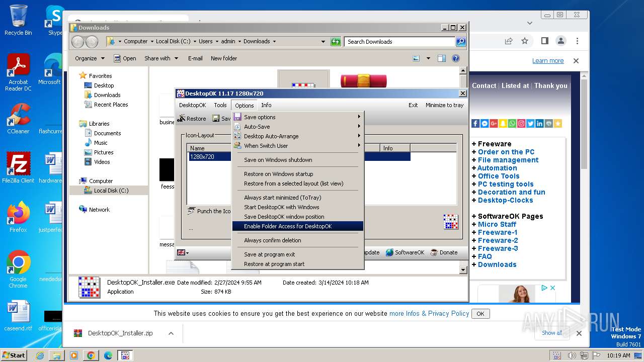
Task: Click the LinkedIn share icon
Action: [539, 123]
